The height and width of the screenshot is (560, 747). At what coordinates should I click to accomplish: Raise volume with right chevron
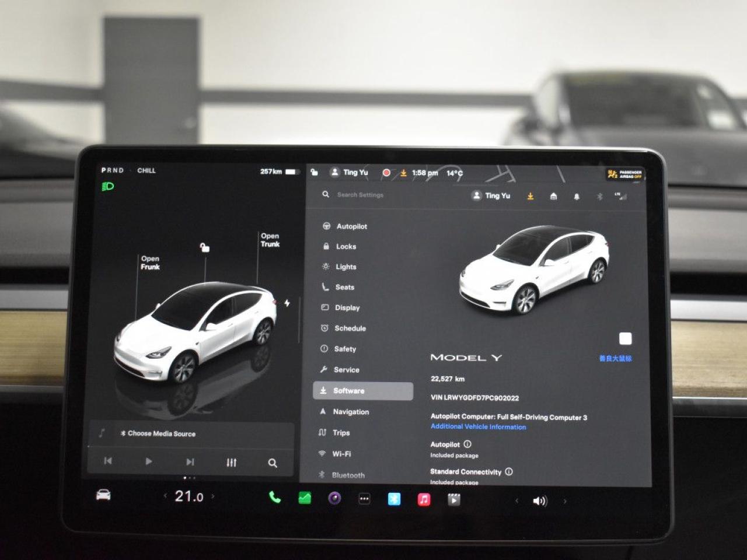(x=565, y=501)
